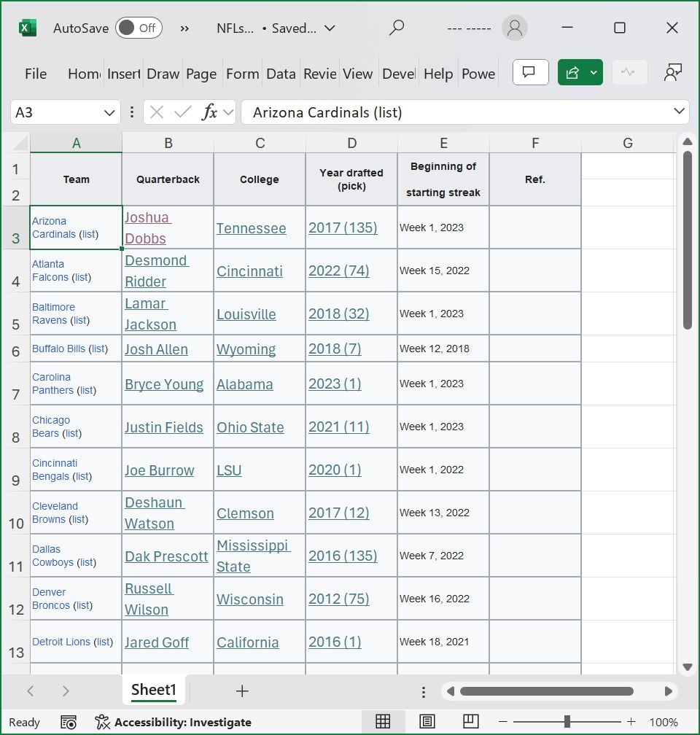Open the Comments speech bubble icon
Viewport: 700px width, 735px height.
(x=530, y=72)
